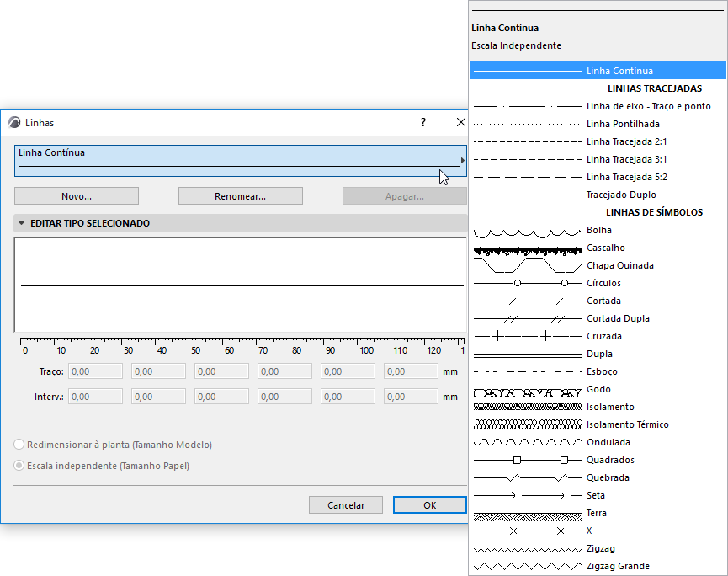Viewport: 728px width, 576px height.
Task: Select the Dupla line type
Action: click(x=598, y=354)
